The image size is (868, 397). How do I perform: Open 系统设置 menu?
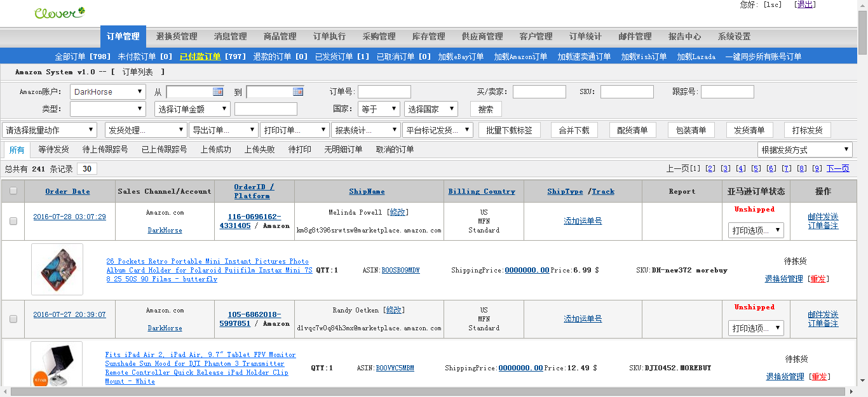(x=734, y=37)
